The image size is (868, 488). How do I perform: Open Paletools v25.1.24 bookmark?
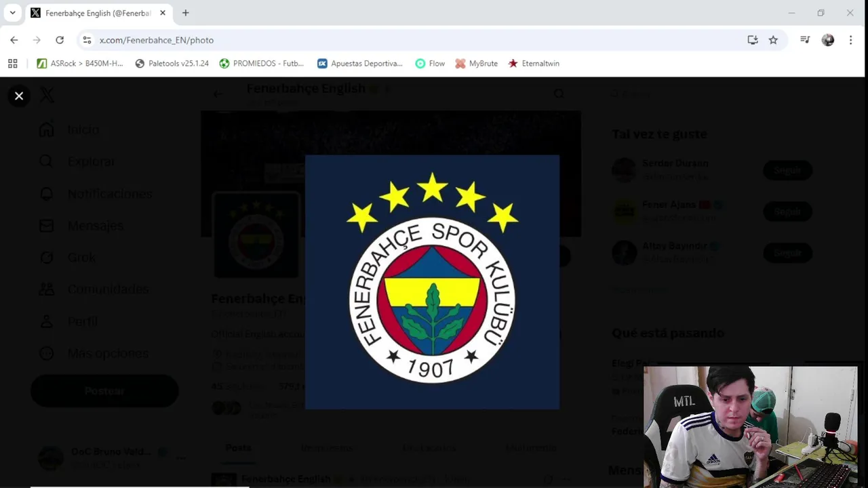(172, 63)
